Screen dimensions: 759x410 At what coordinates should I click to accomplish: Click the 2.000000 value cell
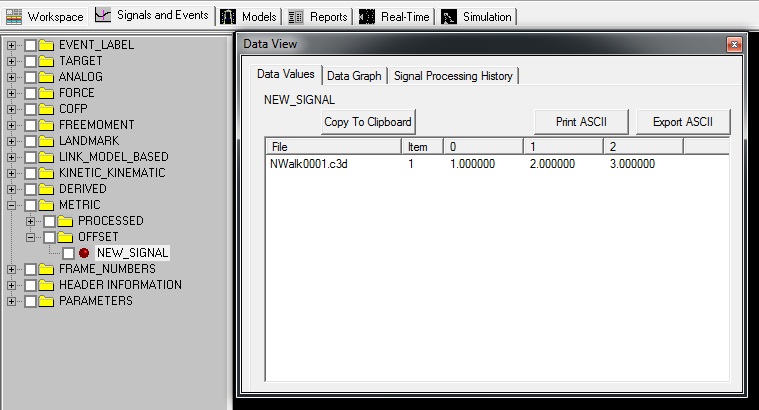click(x=552, y=164)
